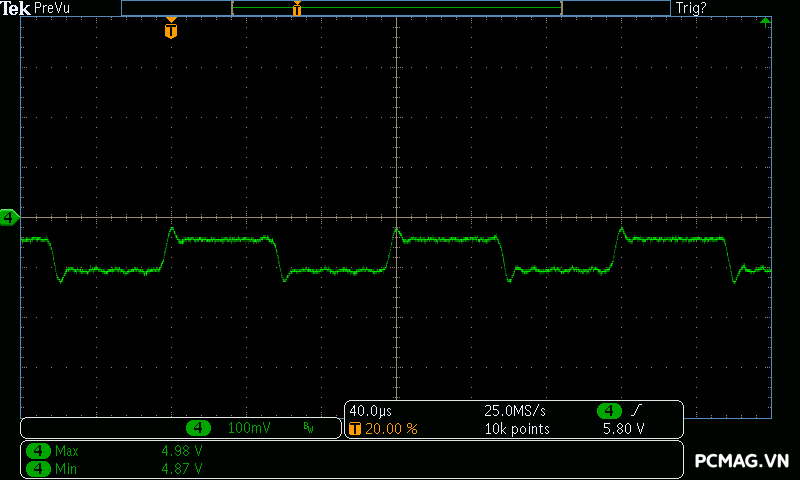Viewport: 800px width, 480px height.
Task: Click the PreVu acquisition status label
Action: pos(52,8)
